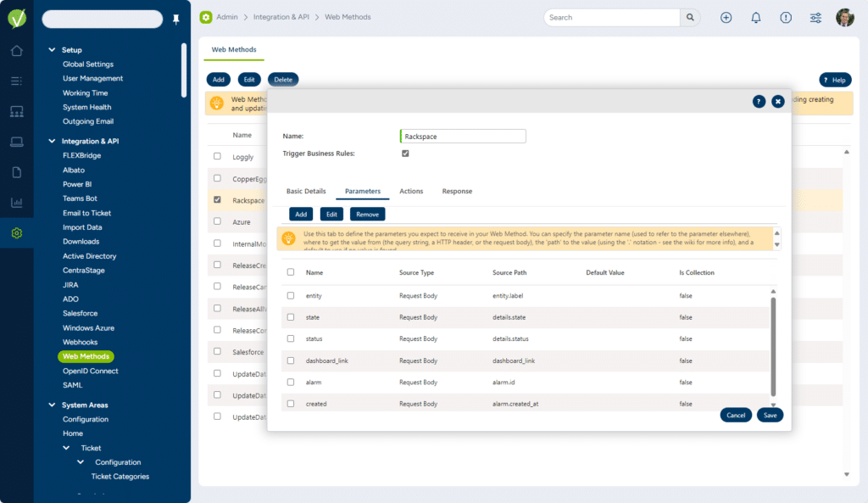Click the Name input field with Rackspace
868x503 pixels.
pyautogui.click(x=463, y=137)
